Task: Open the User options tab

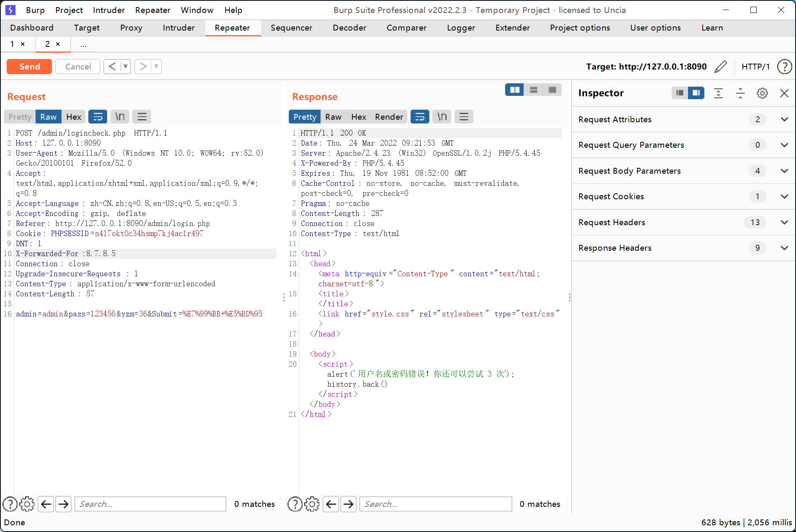Action: pos(655,28)
